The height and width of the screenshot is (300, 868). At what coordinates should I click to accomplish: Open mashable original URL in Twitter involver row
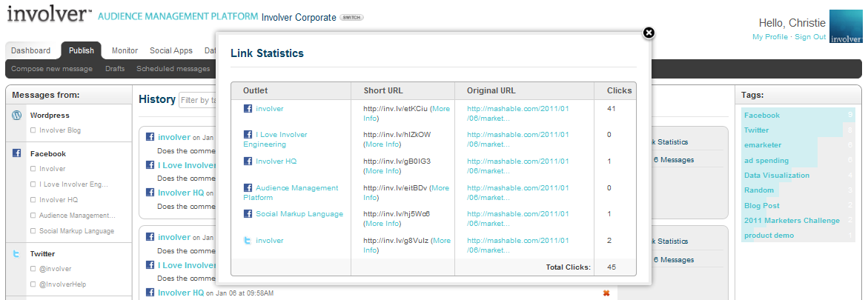pyautogui.click(x=517, y=245)
